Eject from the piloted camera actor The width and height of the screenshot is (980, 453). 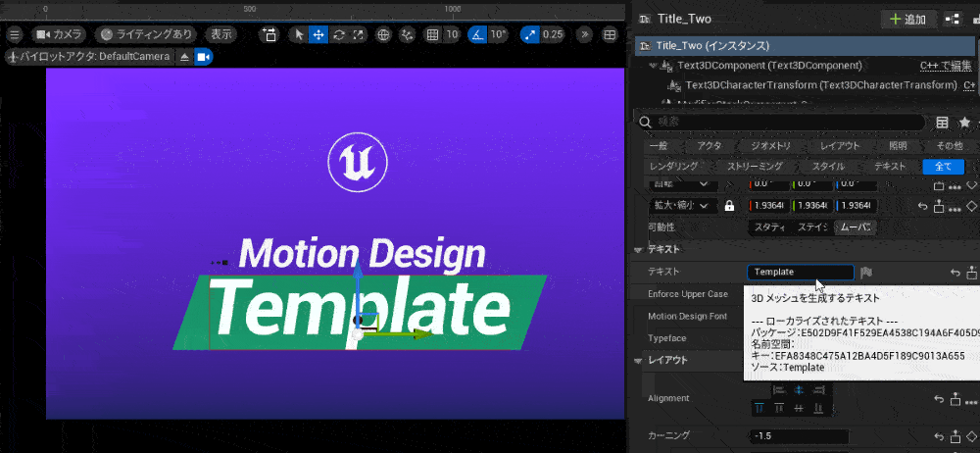[184, 56]
